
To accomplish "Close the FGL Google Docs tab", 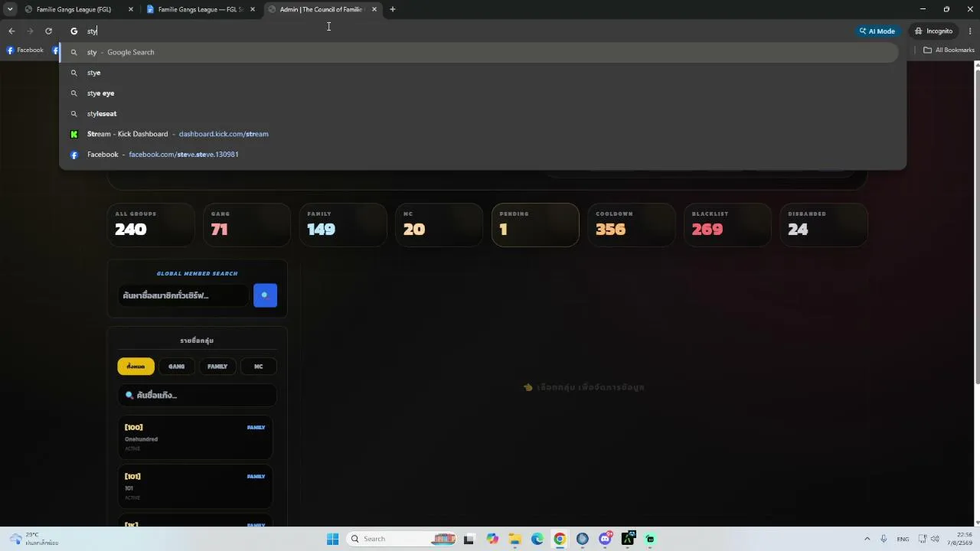I will [x=253, y=9].
